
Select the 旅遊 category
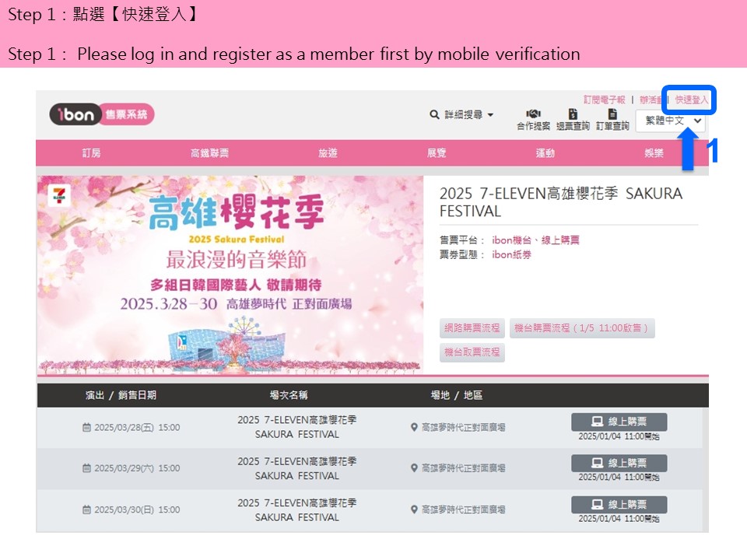tap(328, 153)
